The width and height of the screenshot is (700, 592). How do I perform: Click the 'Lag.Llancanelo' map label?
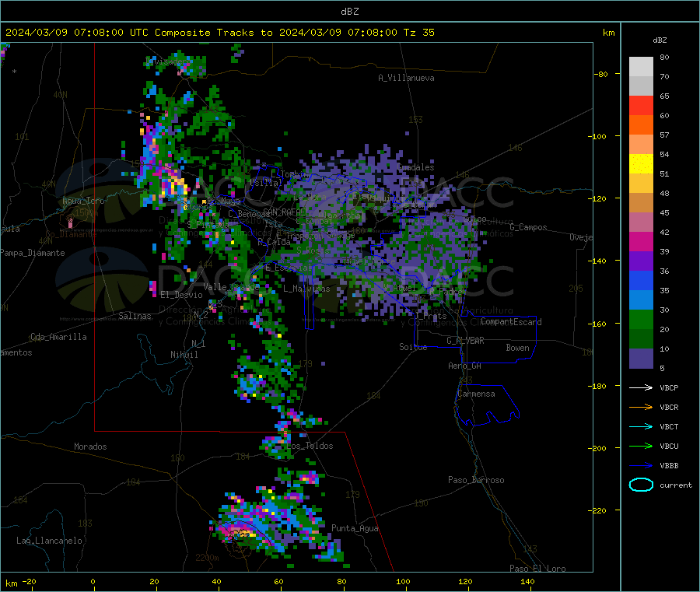(49, 541)
